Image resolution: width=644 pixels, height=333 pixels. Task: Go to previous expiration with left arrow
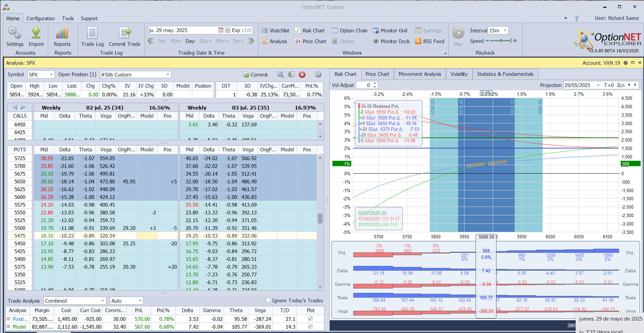pos(15,107)
